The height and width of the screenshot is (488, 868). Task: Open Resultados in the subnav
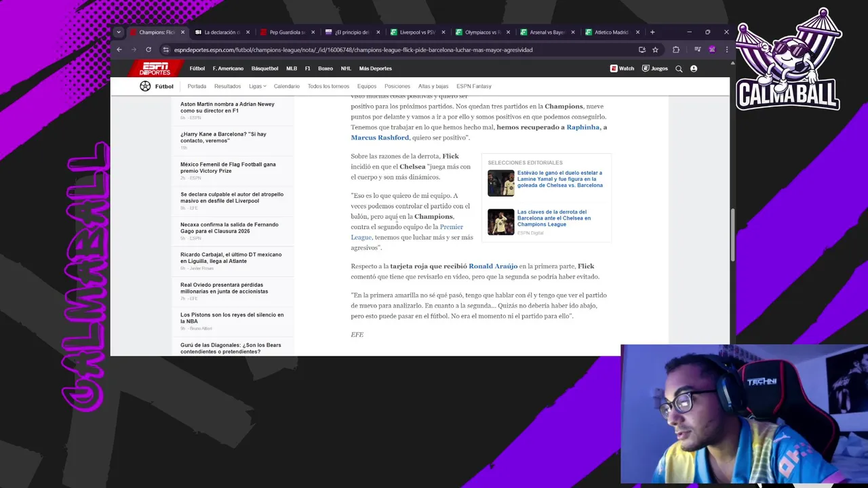(227, 86)
